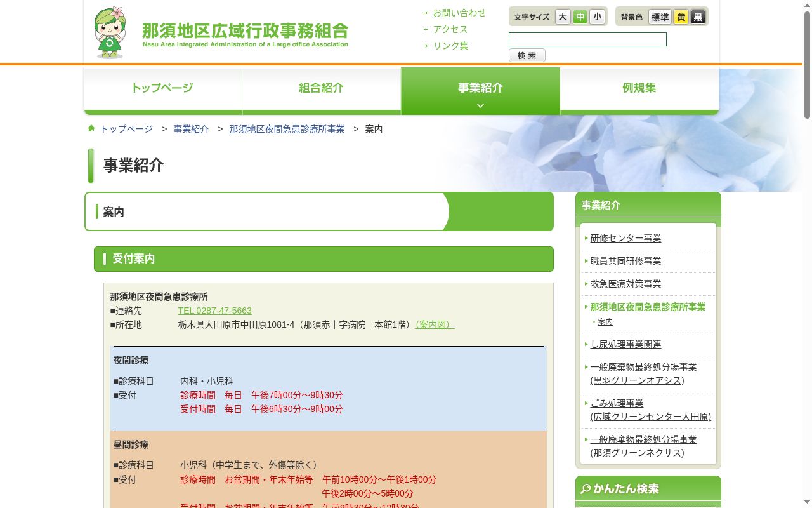The width and height of the screenshot is (812, 508).
Task: Open 職員共同研修事業 sidebar link
Action: pyautogui.click(x=625, y=261)
